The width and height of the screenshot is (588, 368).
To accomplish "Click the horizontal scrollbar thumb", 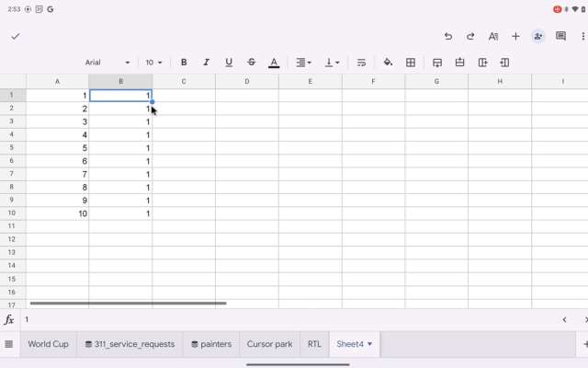I will [x=128, y=303].
